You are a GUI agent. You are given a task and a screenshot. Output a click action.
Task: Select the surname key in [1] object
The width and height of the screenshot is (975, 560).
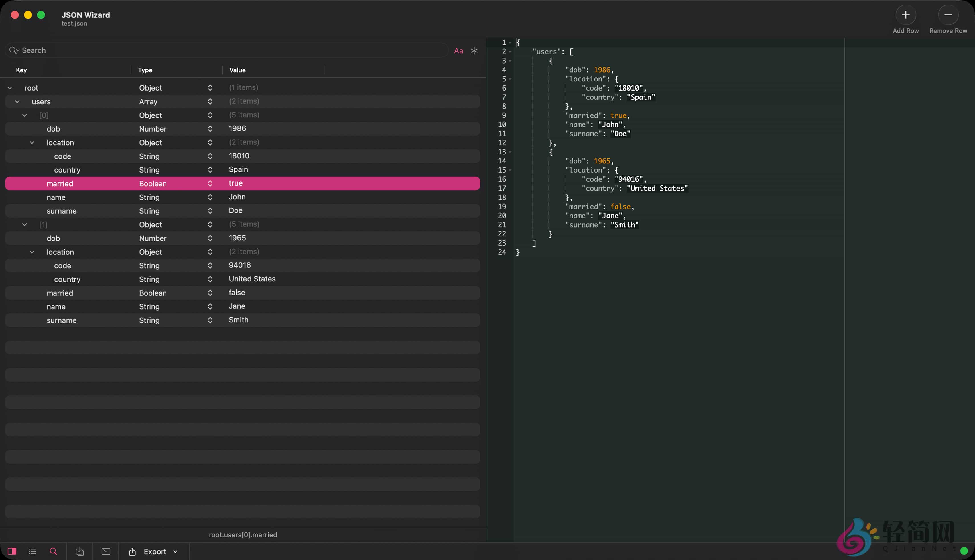tap(62, 320)
